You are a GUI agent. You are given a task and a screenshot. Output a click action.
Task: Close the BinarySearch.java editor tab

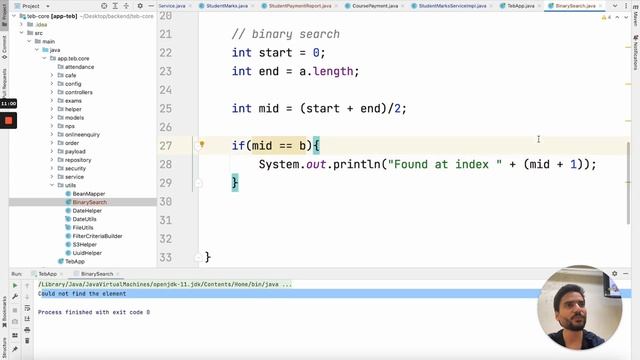[x=601, y=6]
